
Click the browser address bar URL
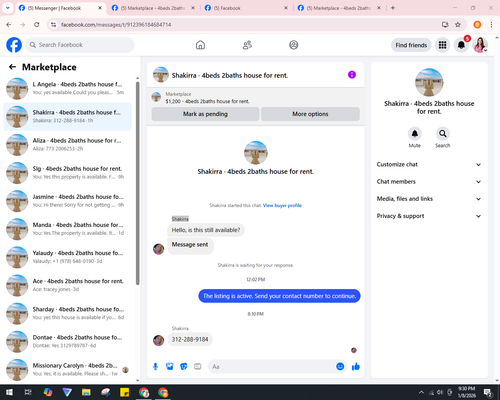116,25
